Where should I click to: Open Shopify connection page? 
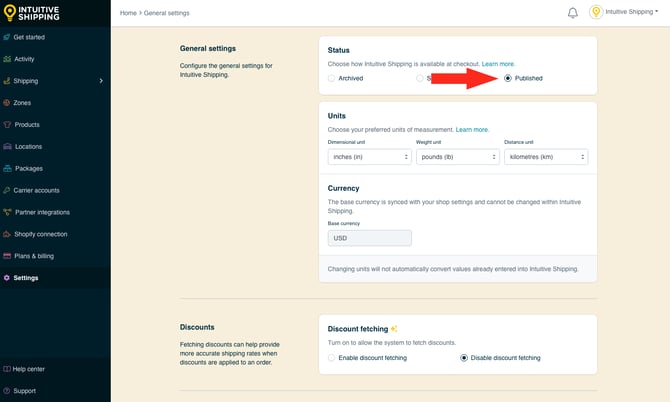(41, 234)
